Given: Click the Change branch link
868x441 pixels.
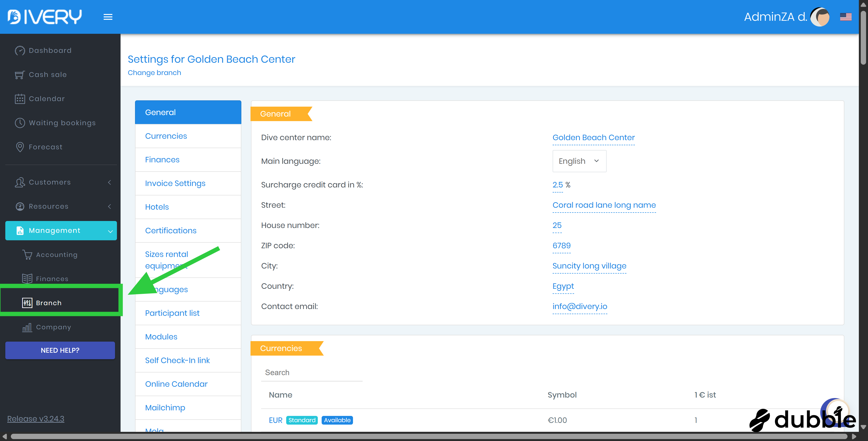Looking at the screenshot, I should pos(154,73).
